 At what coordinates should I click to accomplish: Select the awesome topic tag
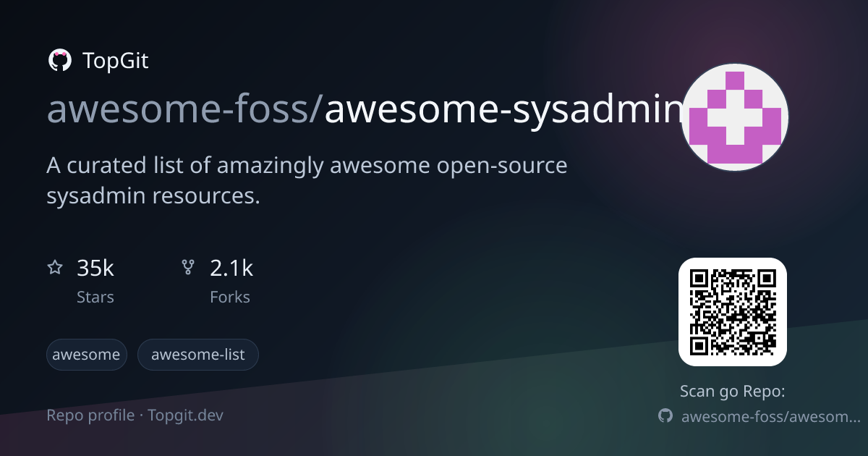click(x=87, y=355)
